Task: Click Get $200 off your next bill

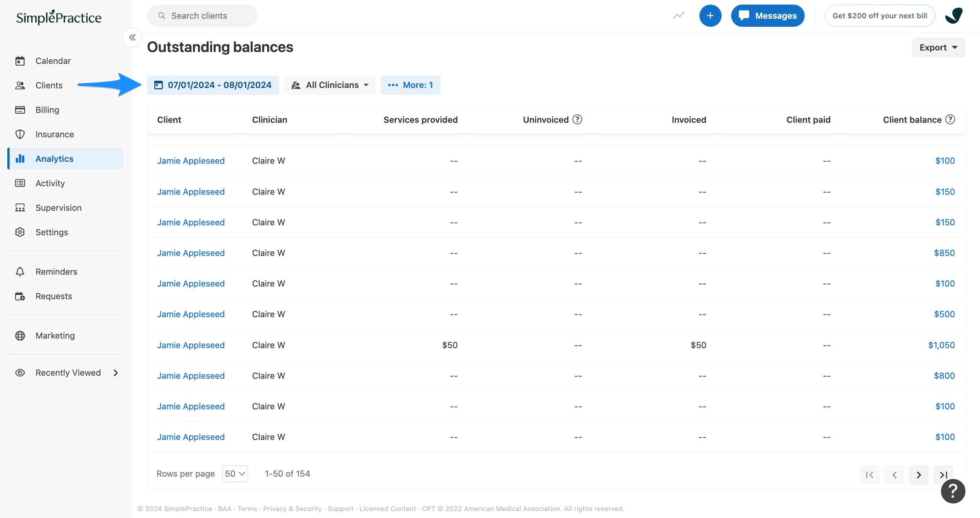Action: pyautogui.click(x=880, y=16)
